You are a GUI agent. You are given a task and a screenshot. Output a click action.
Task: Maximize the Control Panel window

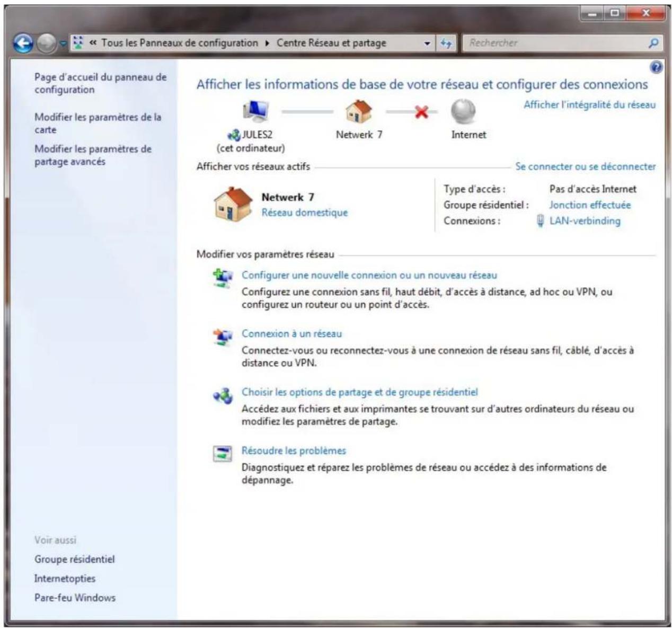615,13
